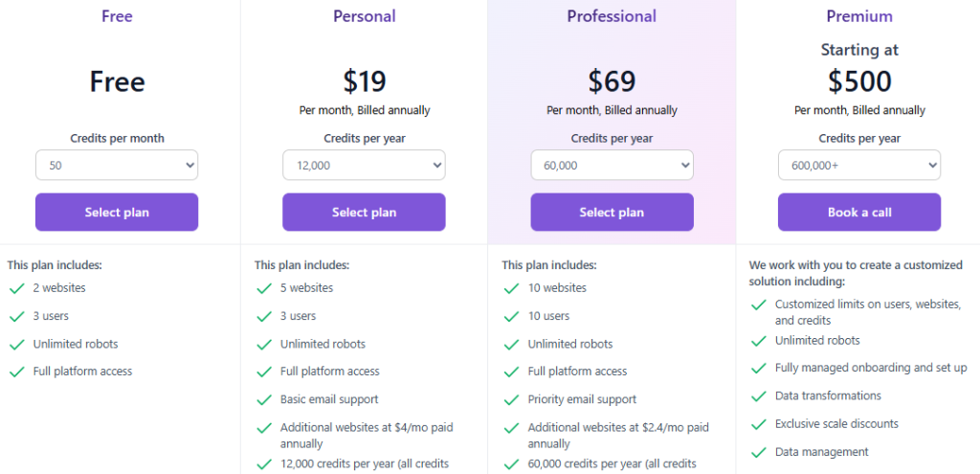Open the Free plan credits dropdown

(117, 166)
